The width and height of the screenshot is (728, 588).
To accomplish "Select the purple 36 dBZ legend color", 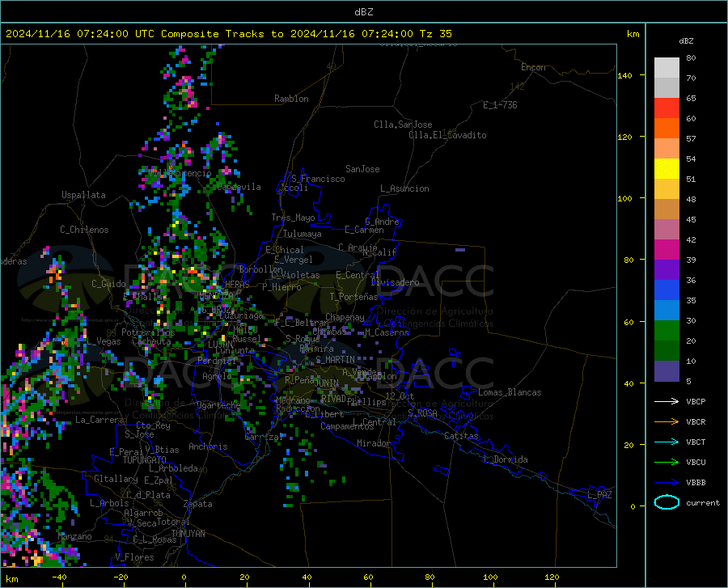I will (667, 270).
